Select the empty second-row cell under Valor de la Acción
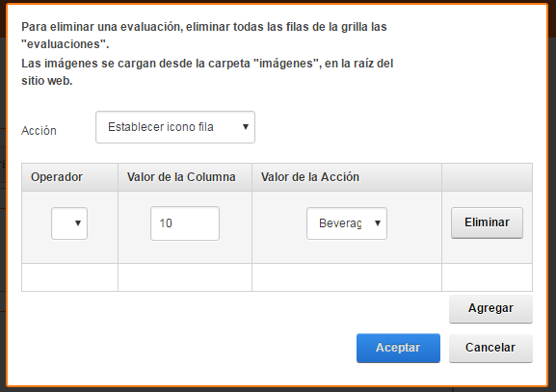 pyautogui.click(x=347, y=277)
